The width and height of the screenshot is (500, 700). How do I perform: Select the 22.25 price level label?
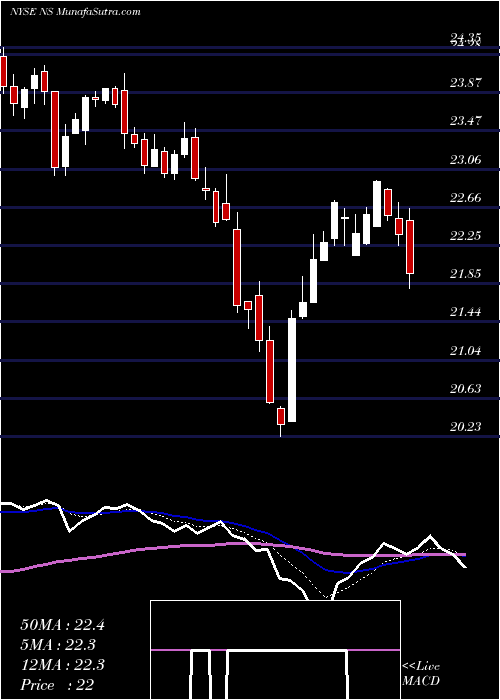coord(466,235)
